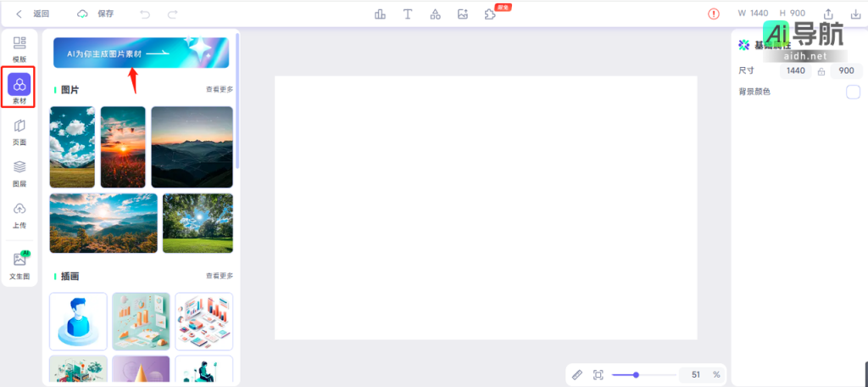Image resolution: width=868 pixels, height=387 pixels.
Task: Click the fit-to-screen icon beside the zoom slider
Action: pos(598,374)
